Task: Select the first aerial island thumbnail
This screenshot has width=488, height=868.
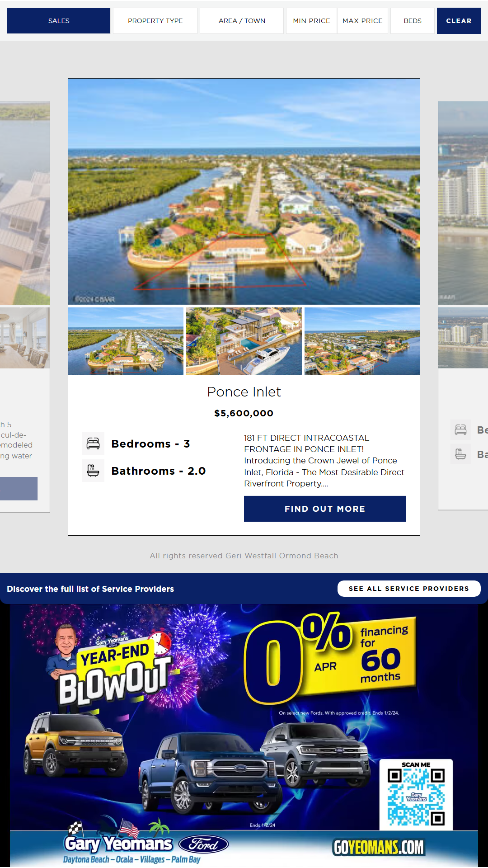Action: (x=126, y=341)
